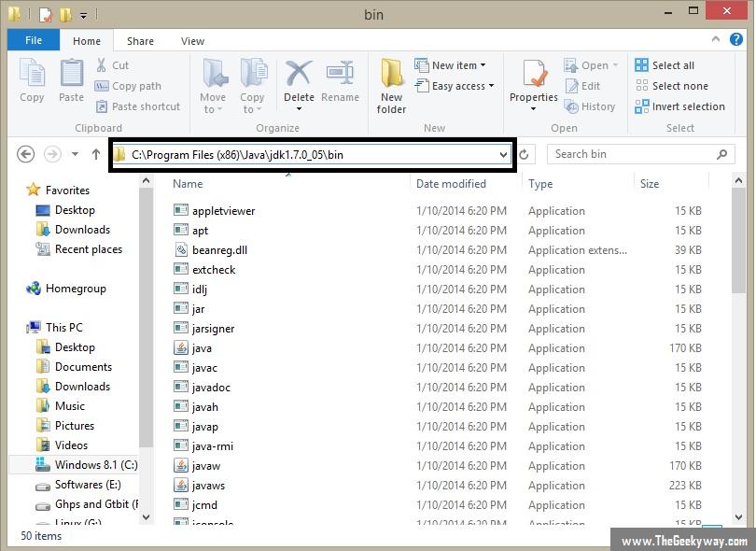This screenshot has width=756, height=551.
Task: Select the javaw application icon
Action: click(181, 466)
